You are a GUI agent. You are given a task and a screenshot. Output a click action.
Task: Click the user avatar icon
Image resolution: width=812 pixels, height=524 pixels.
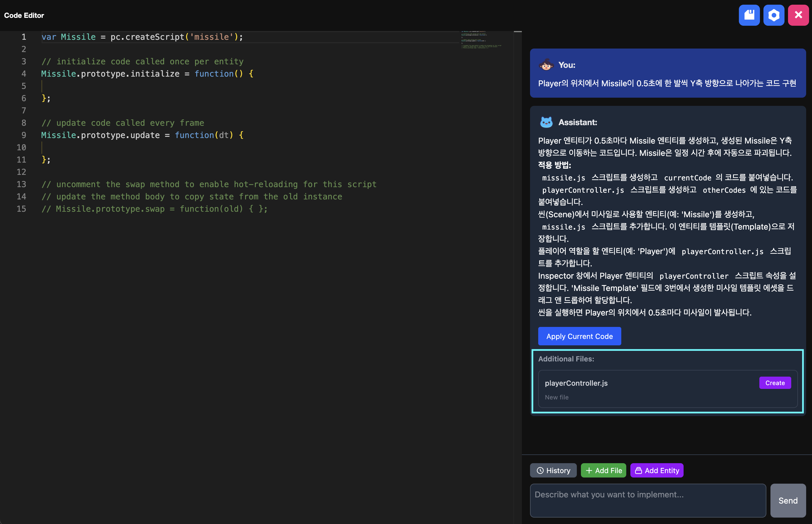click(x=546, y=65)
